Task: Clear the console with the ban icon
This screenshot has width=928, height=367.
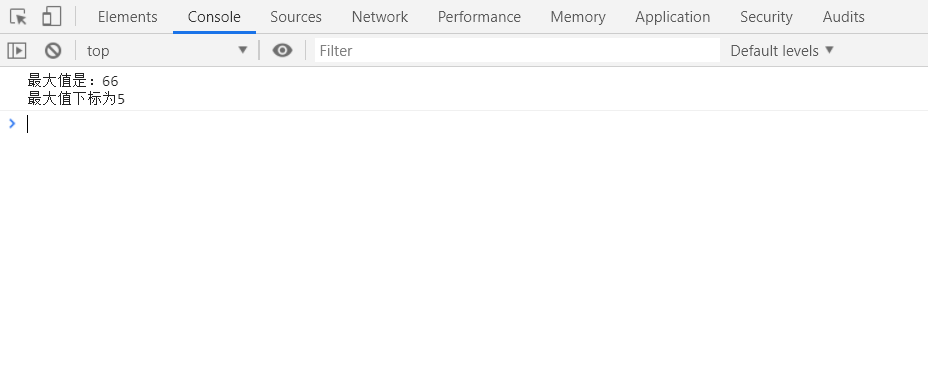Action: tap(53, 51)
